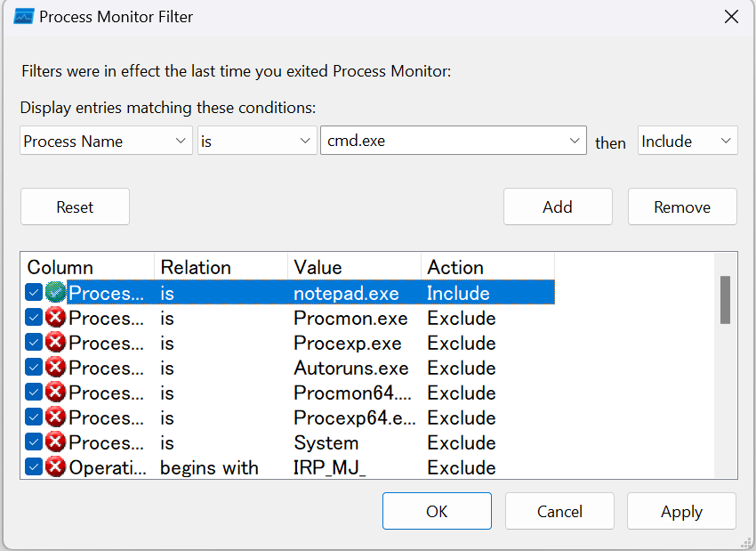Click the red exclude icon for Procmon64 row
Viewport: 756px width, 551px height.
pos(55,393)
